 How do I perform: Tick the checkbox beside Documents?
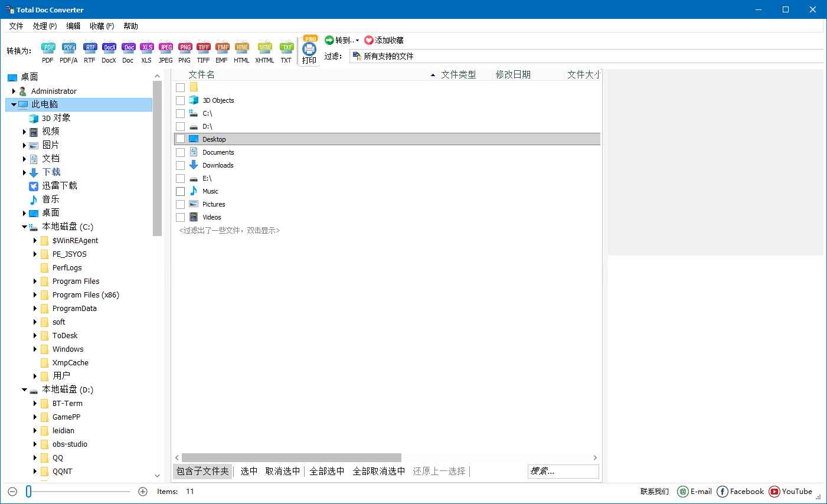180,152
